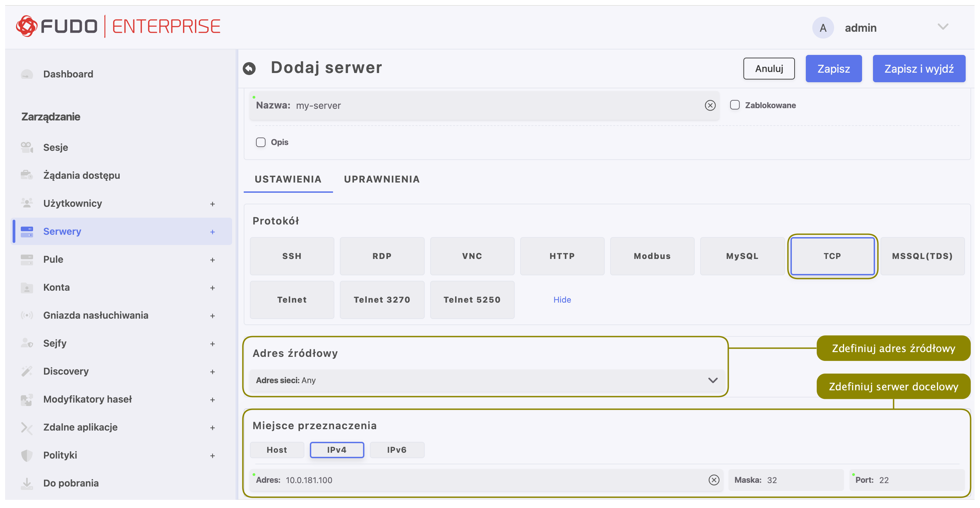Switch to the USTAWIENIA tab
Viewport: 980px width, 508px height.
click(288, 179)
